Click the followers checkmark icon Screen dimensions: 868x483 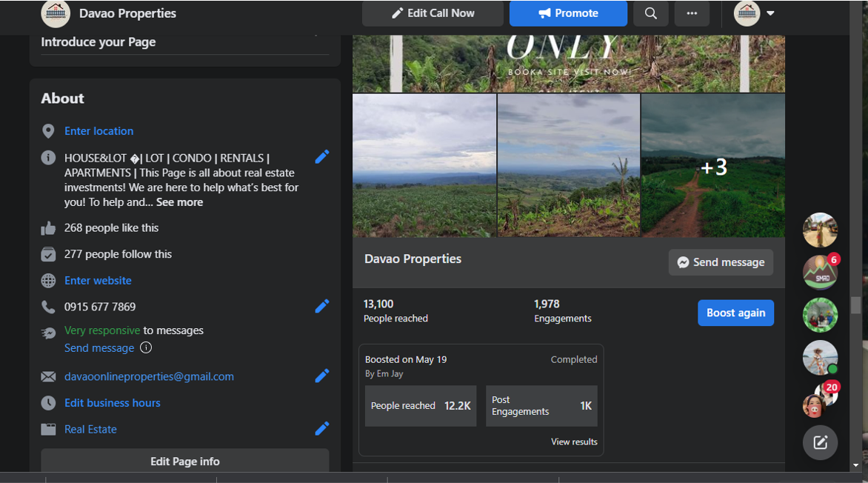[48, 254]
